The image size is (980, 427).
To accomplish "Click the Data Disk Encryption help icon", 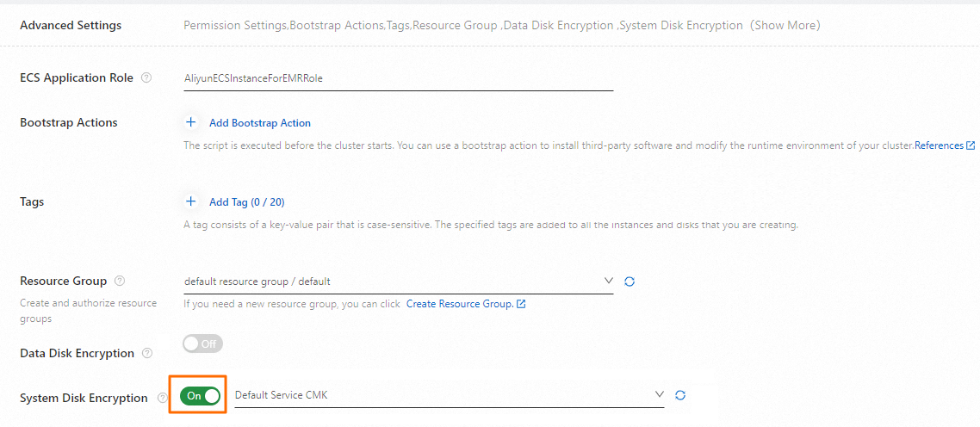I will [147, 354].
